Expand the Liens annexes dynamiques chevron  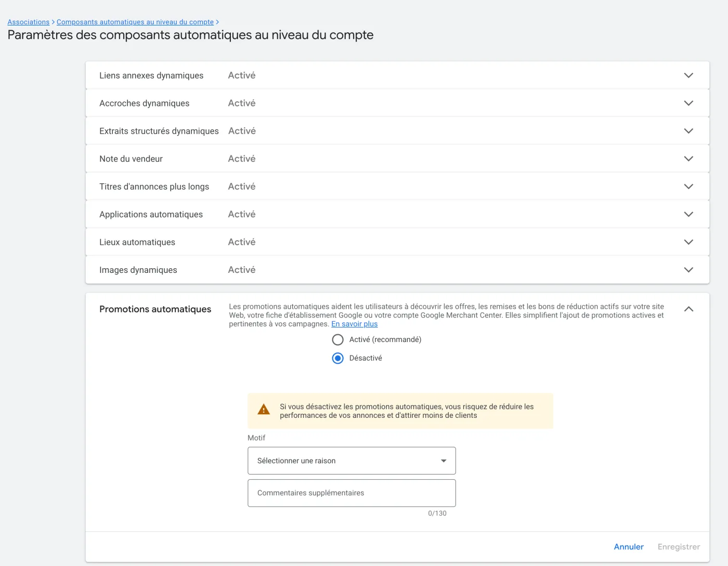point(688,75)
